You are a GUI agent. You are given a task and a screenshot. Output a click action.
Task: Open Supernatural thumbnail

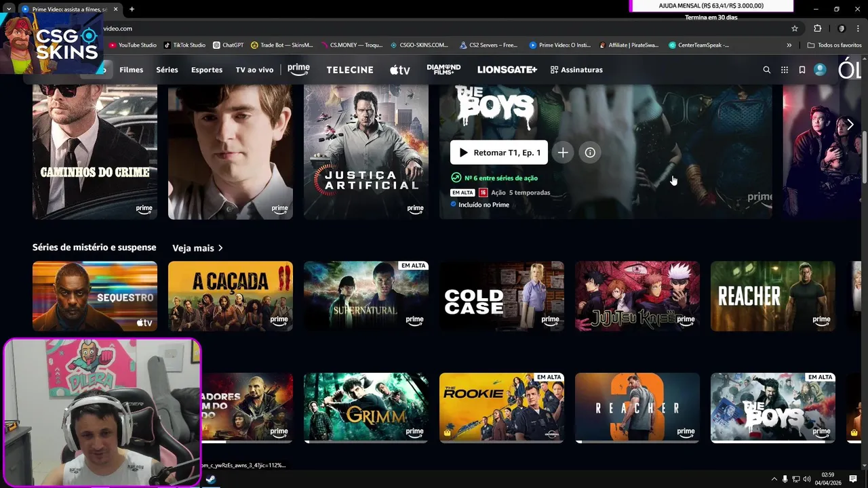click(x=366, y=296)
